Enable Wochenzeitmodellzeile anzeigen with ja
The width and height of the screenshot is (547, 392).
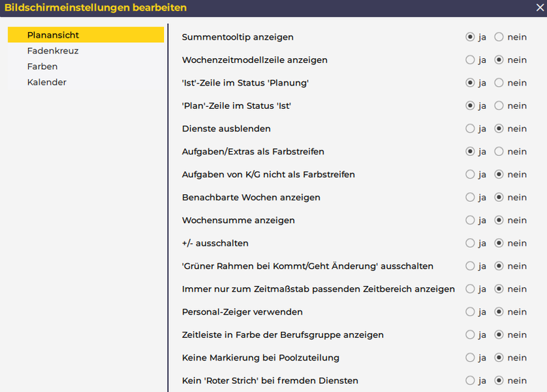coord(470,60)
